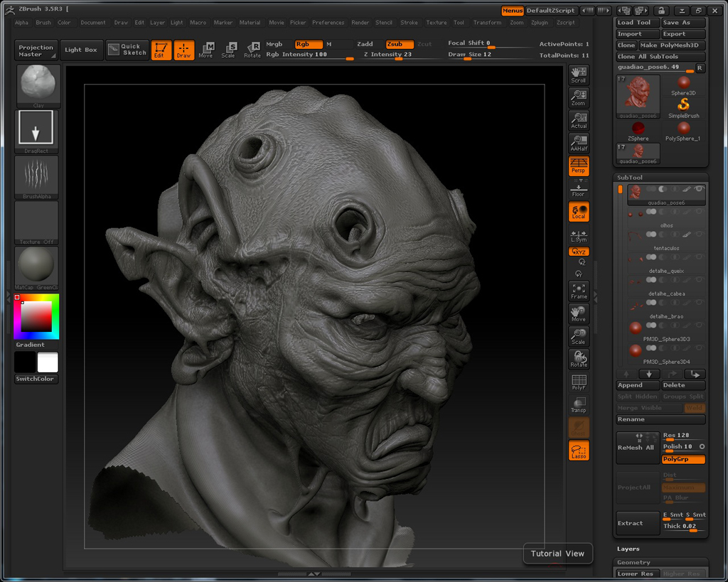Enable Zadd sculpt mode
This screenshot has height=582, width=728.
pyautogui.click(x=365, y=44)
